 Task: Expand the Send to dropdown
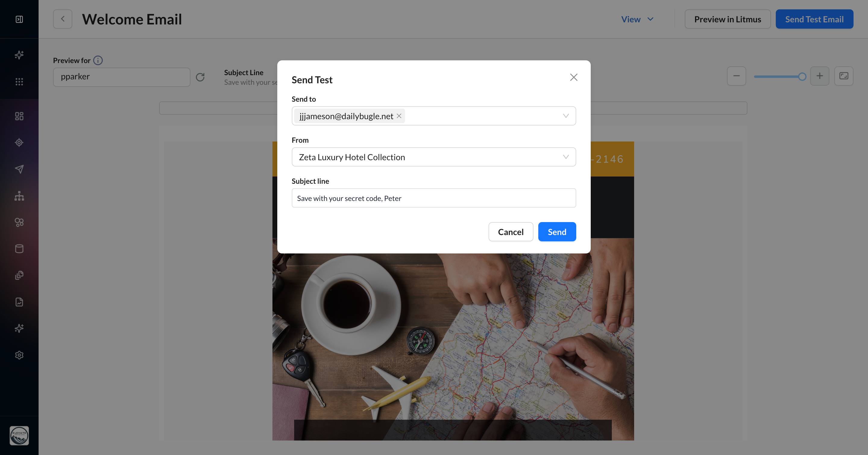(x=566, y=116)
